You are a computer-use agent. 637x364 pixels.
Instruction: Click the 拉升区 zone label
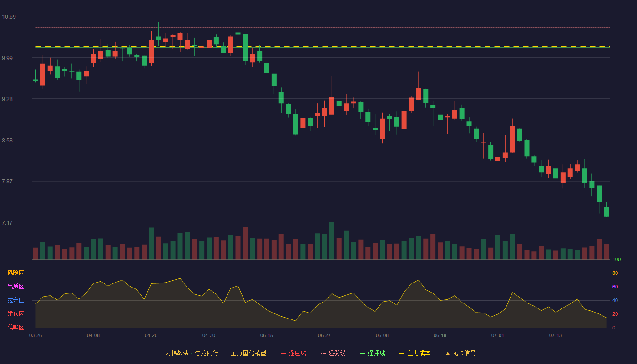pos(15,300)
